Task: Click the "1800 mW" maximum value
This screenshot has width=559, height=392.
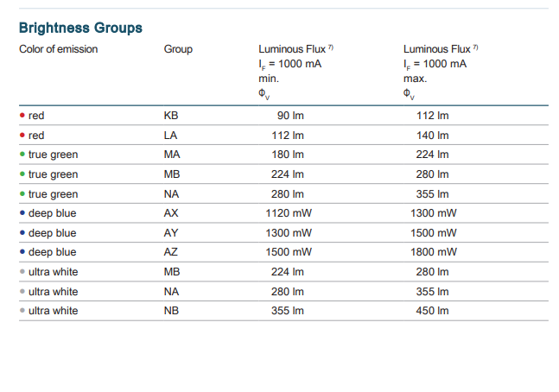Action: tap(433, 252)
